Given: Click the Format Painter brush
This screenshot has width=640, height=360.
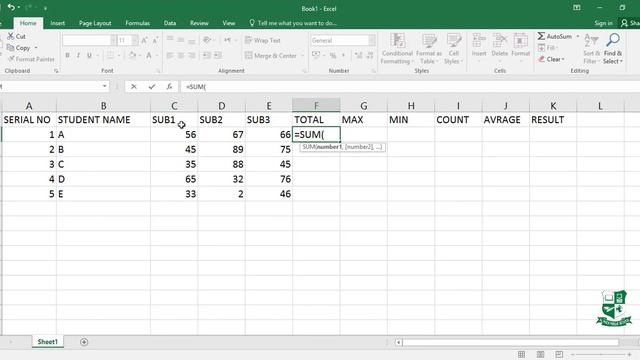Looking at the screenshot, I should 31,59.
